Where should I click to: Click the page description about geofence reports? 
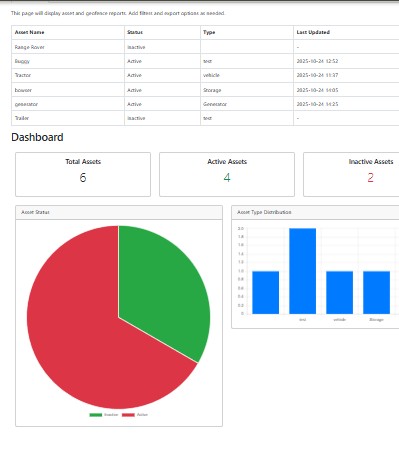pyautogui.click(x=118, y=13)
